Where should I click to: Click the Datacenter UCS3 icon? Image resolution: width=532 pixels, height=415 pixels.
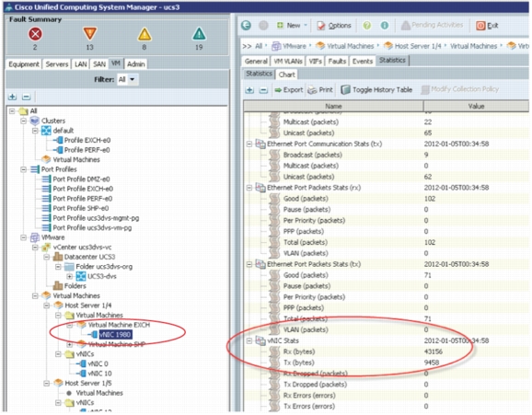click(58, 257)
